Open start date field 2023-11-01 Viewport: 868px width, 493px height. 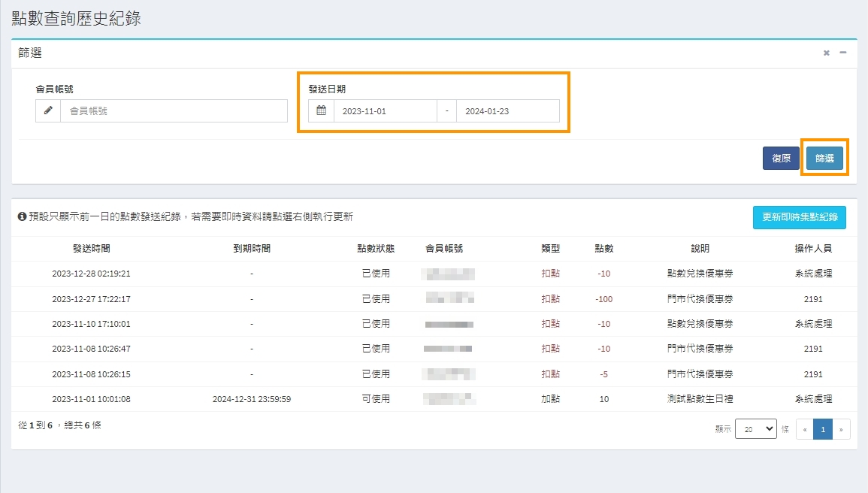(x=385, y=110)
